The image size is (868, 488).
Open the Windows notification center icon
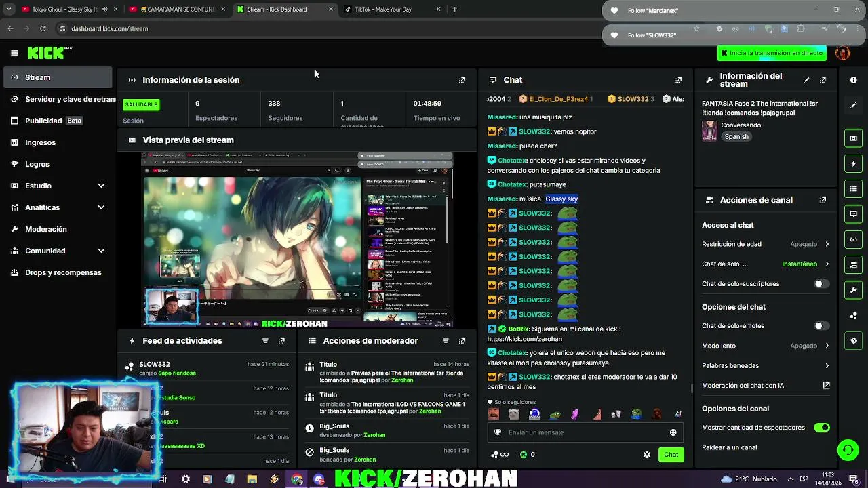point(853,479)
